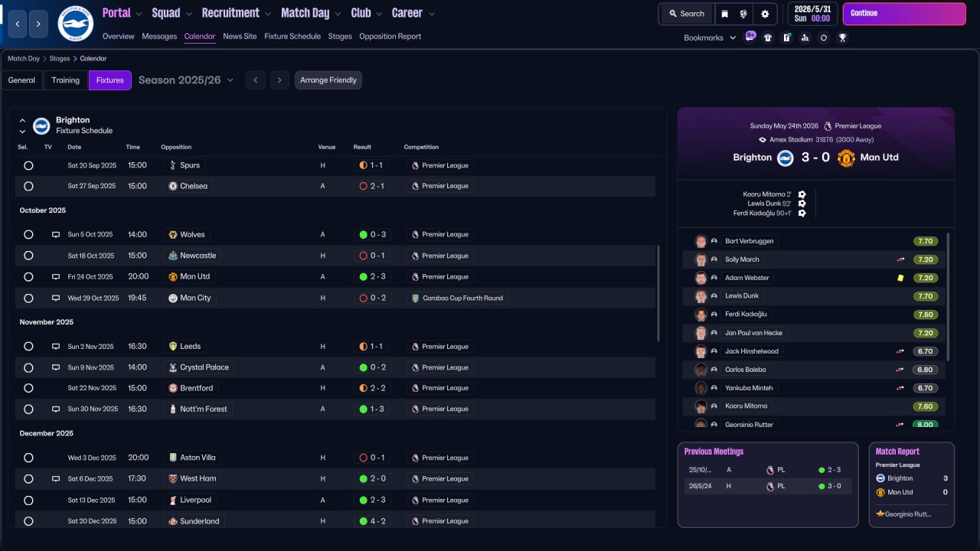Click the TV icon on the West Ham row

(x=56, y=479)
